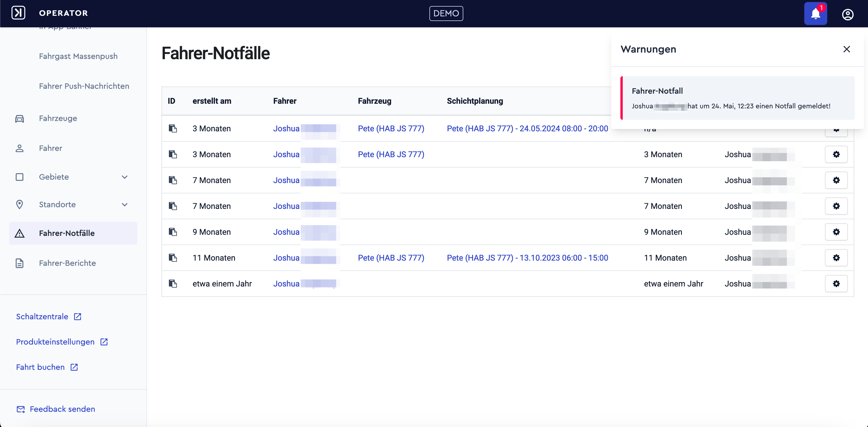
Task: Copy ID of first 3 Monaten row
Action: click(173, 128)
